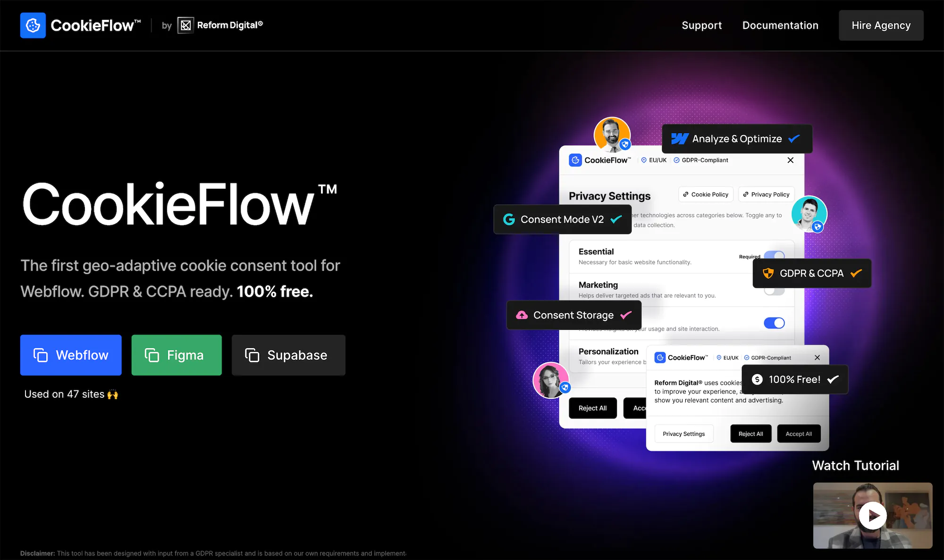Screen dimensions: 944x560
Task: Click the Hire Agency button
Action: coord(881,25)
